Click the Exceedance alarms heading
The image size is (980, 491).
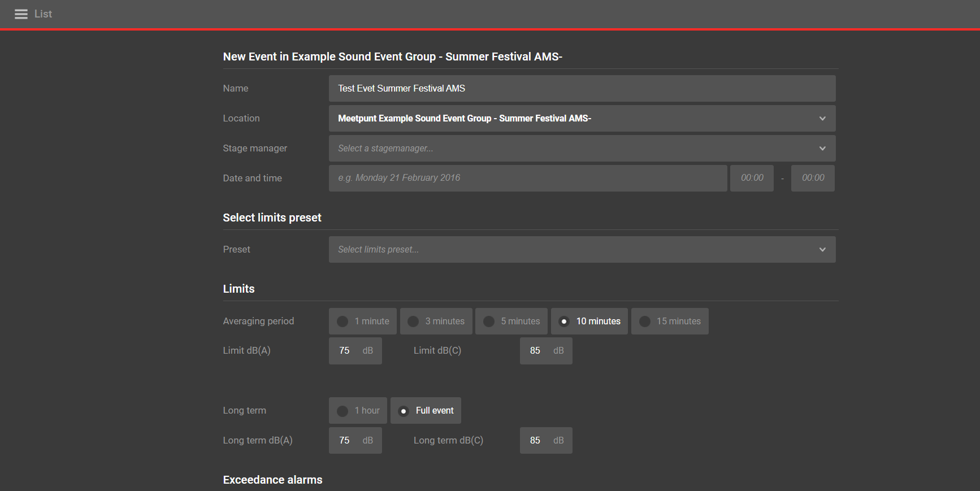point(272,480)
